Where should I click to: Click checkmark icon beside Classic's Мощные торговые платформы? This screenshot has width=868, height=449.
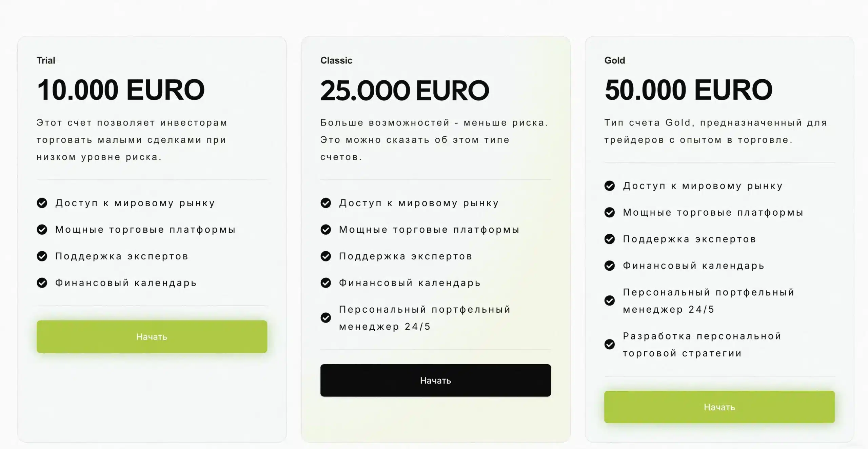pos(326,230)
